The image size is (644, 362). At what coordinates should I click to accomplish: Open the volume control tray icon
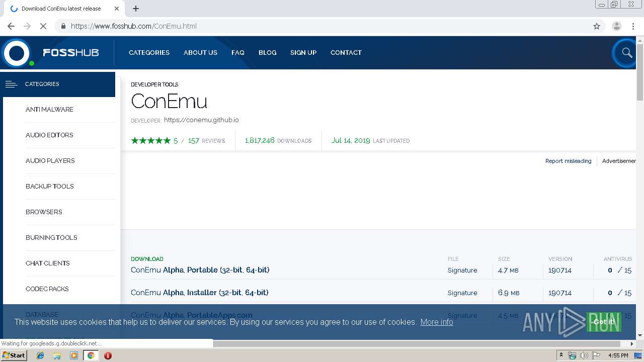pyautogui.click(x=584, y=355)
